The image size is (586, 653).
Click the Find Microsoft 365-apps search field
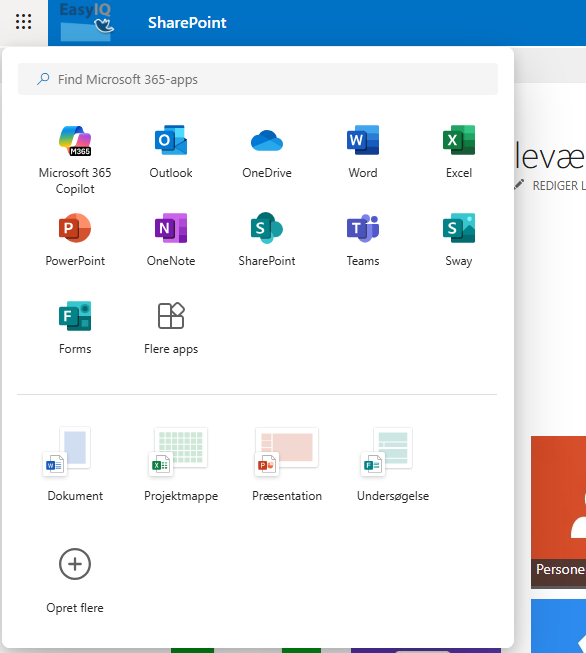(x=258, y=79)
